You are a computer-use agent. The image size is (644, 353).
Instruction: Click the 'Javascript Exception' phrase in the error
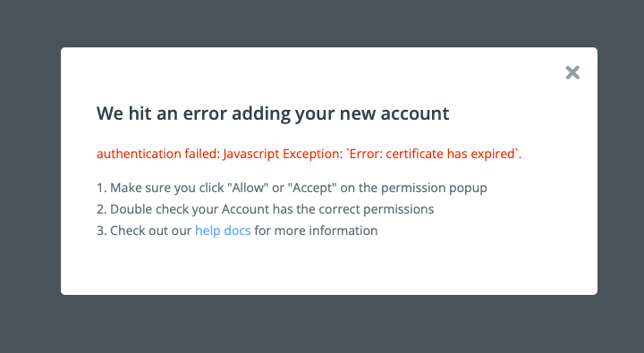coord(283,154)
